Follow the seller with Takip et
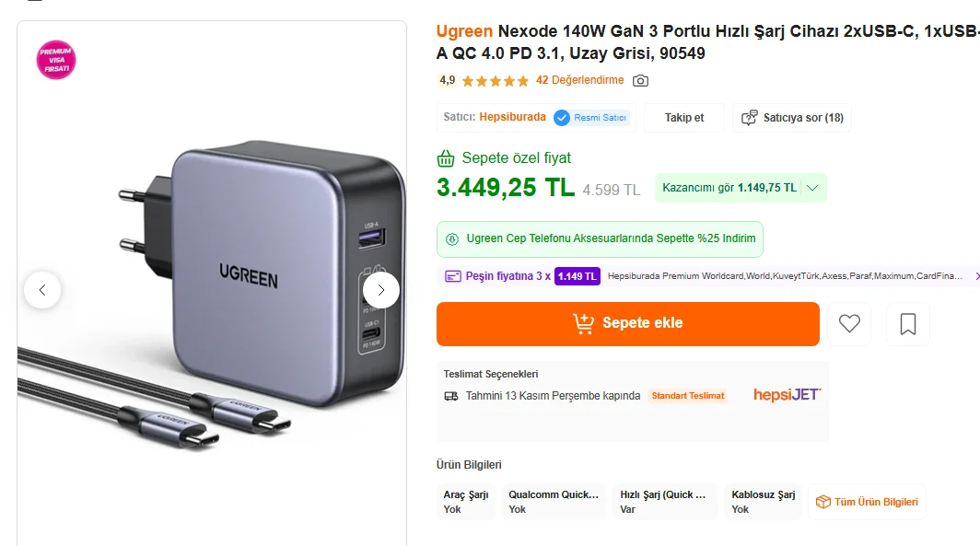The image size is (980, 546). [683, 118]
